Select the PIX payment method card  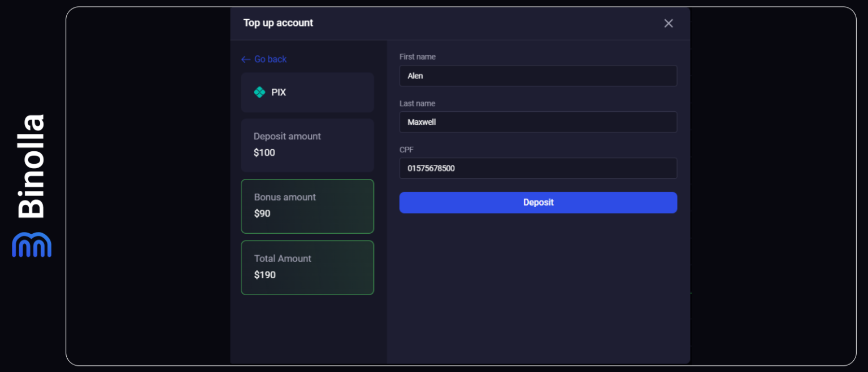[x=307, y=92]
